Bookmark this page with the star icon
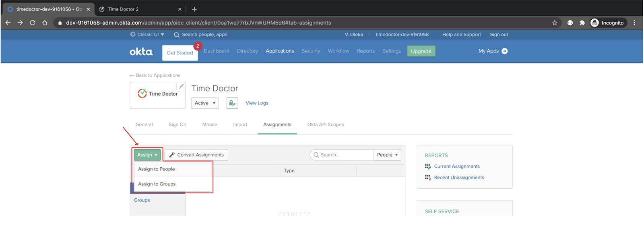 point(555,23)
